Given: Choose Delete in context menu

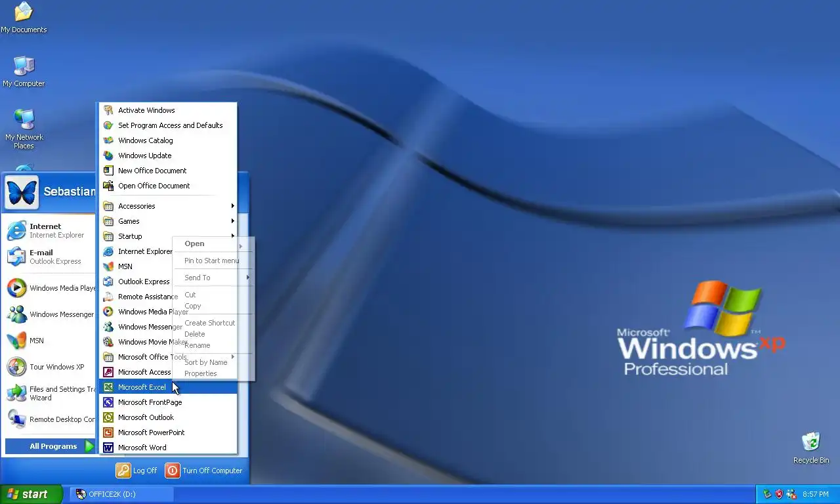Looking at the screenshot, I should tap(195, 334).
